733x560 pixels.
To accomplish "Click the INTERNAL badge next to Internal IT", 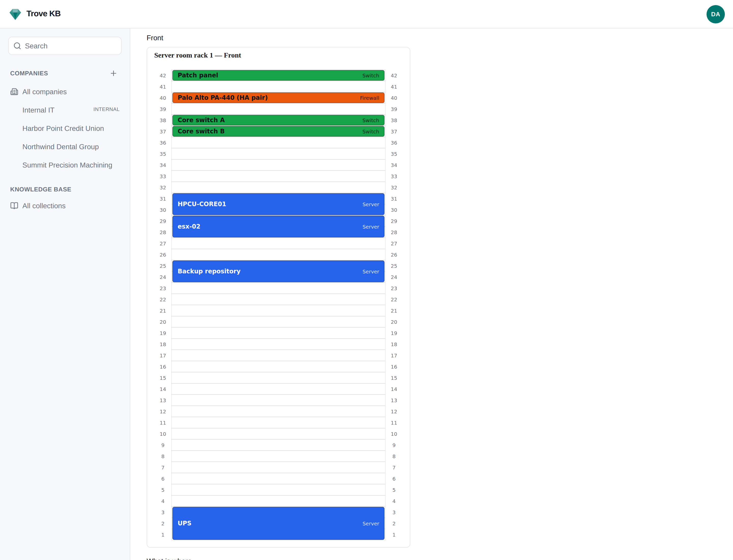I will click(106, 109).
